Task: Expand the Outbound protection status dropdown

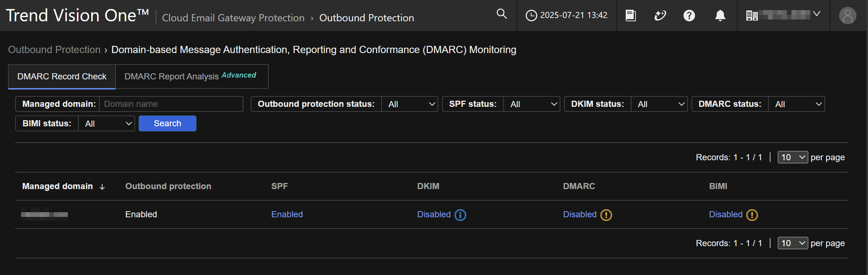Action: coord(410,104)
